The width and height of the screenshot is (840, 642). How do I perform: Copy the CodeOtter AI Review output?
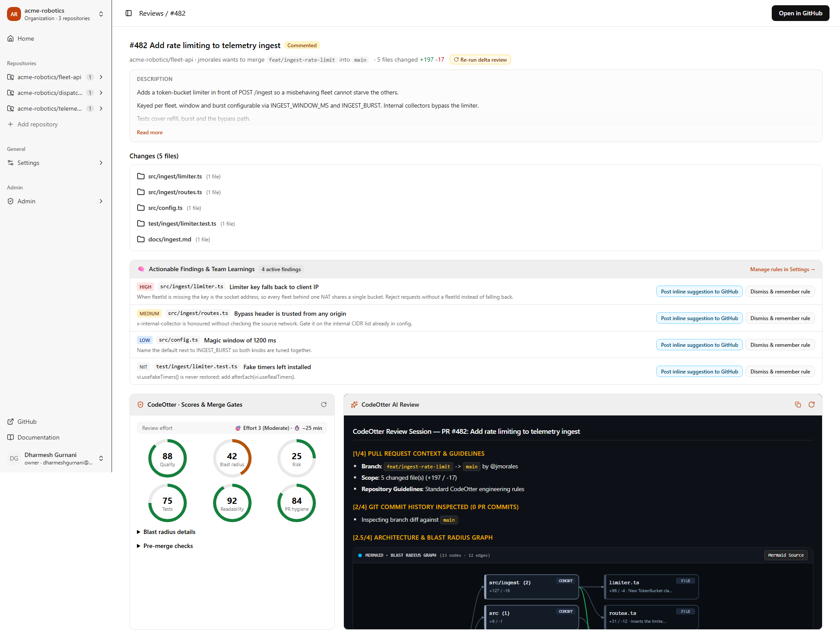798,405
